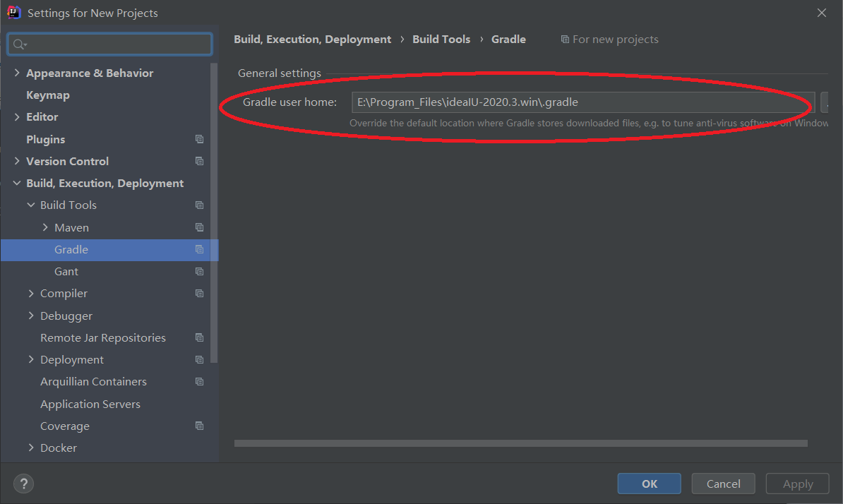Image resolution: width=843 pixels, height=504 pixels.
Task: Click the Build Tools breadcrumb
Action: point(441,39)
